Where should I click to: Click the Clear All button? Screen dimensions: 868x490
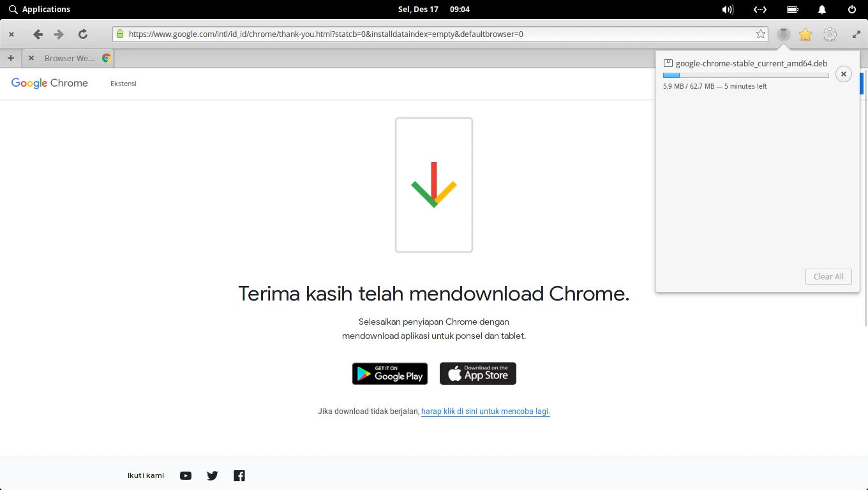pos(828,276)
